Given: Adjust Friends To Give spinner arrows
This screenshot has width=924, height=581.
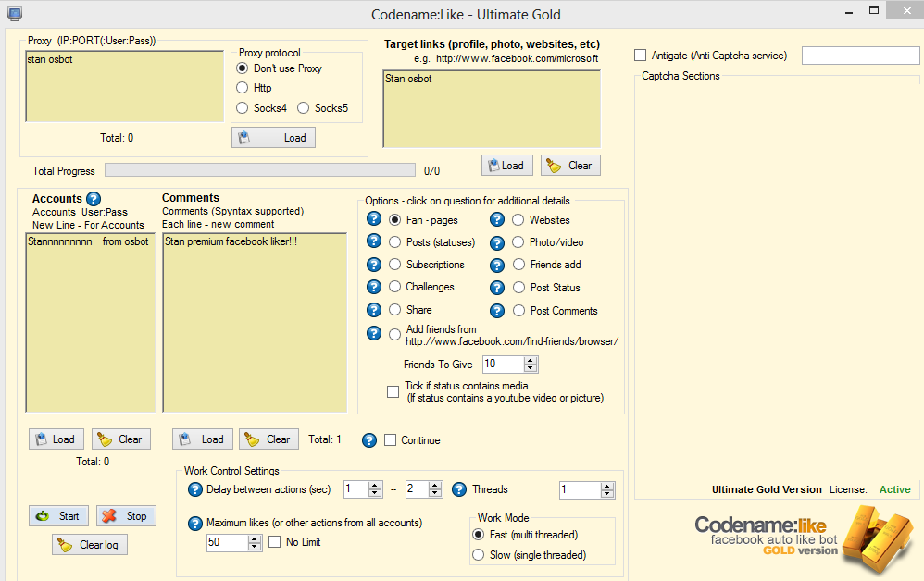Looking at the screenshot, I should 531,365.
